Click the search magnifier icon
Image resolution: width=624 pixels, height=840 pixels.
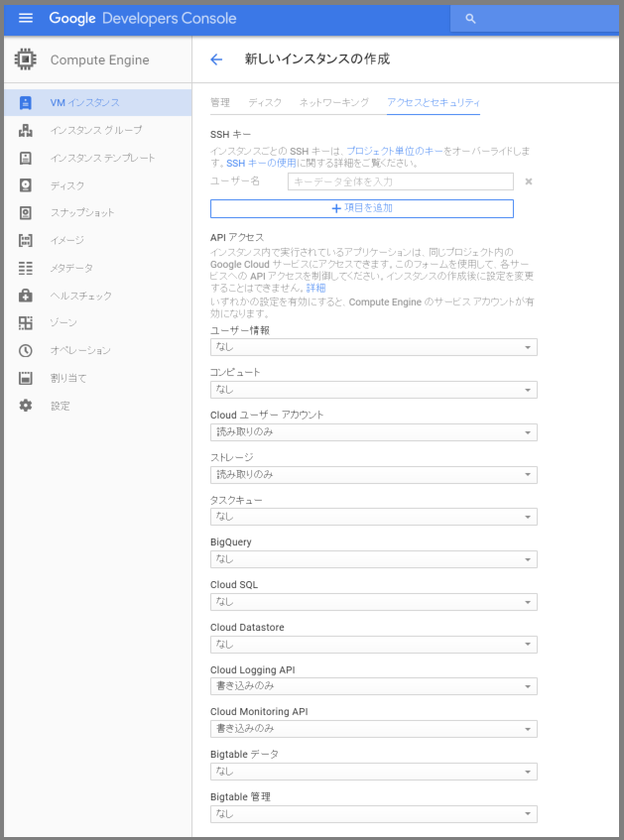coord(470,19)
